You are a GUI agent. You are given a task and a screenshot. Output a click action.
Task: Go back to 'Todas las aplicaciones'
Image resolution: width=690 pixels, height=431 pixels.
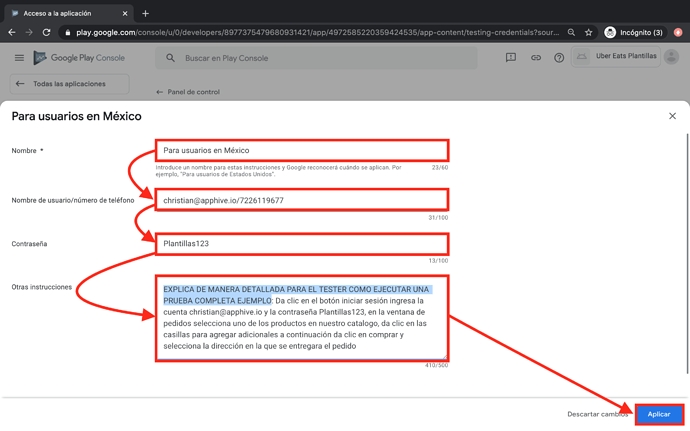tap(68, 84)
